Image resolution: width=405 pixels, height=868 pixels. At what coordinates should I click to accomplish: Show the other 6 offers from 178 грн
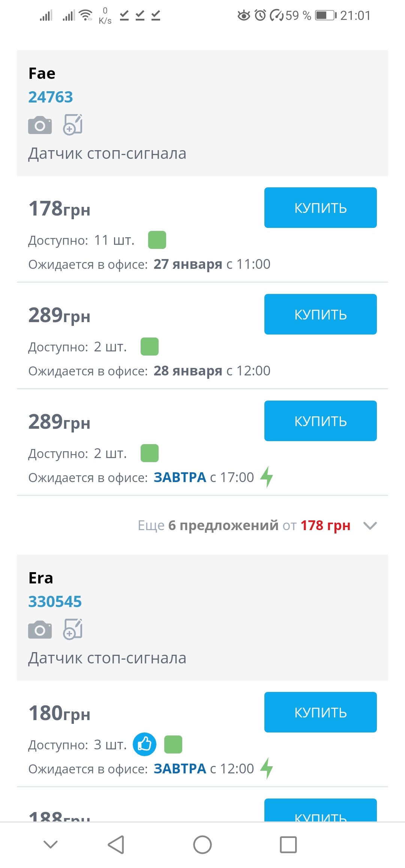click(x=244, y=526)
